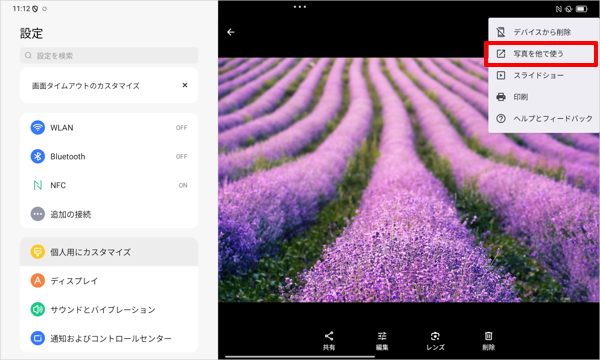Image resolution: width=600 pixels, height=360 pixels.
Task: Open 画面タイムアウトのカスタマイズ suggestion
Action: click(109, 85)
